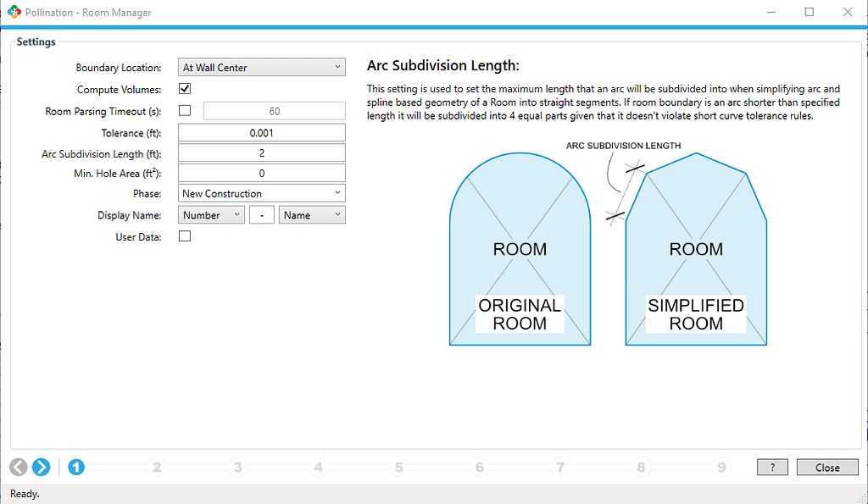Select wizard step 2 in the navigation

click(x=157, y=467)
